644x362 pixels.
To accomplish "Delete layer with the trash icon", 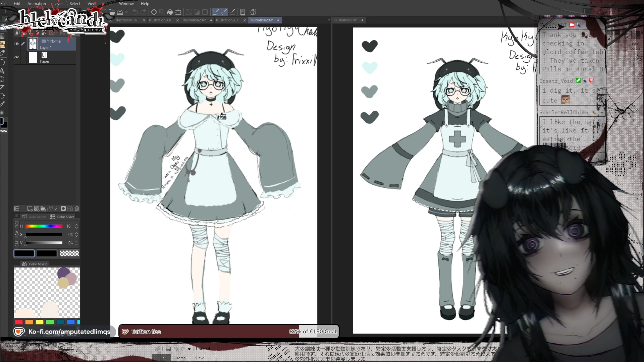I will pyautogui.click(x=77, y=208).
